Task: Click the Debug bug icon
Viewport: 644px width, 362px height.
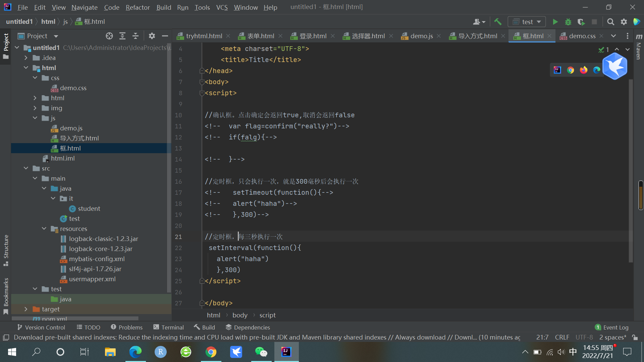Action: click(x=568, y=22)
